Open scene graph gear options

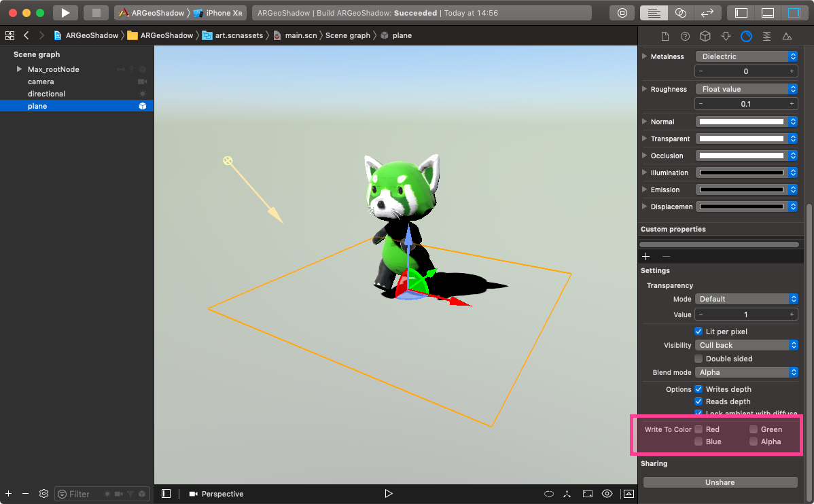click(43, 494)
